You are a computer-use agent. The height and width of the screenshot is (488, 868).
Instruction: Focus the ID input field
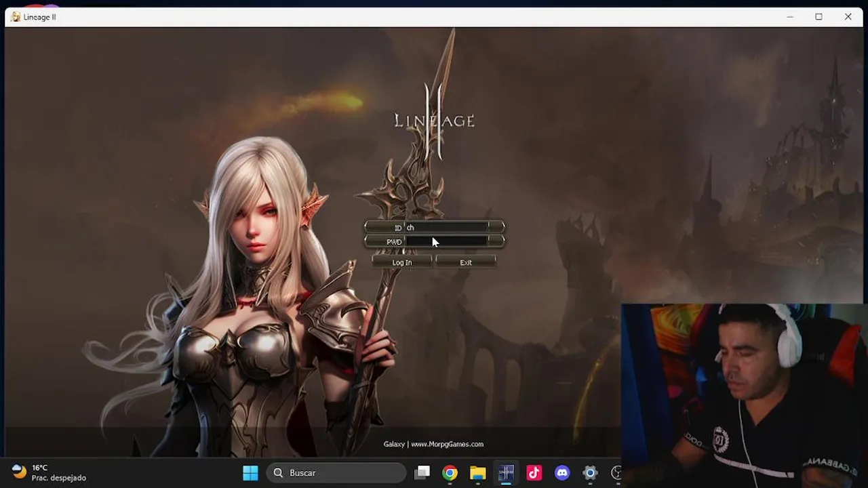[x=446, y=227]
